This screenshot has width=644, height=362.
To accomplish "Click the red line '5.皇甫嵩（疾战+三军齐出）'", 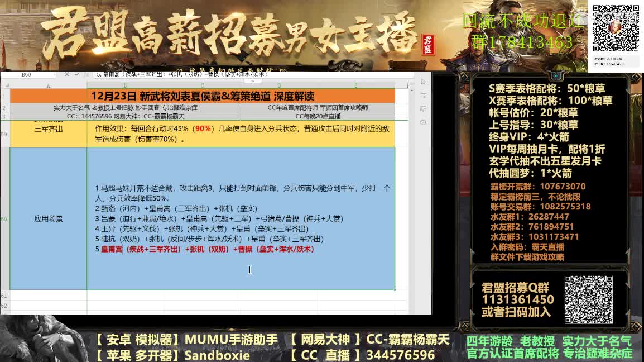I will coord(205,249).
